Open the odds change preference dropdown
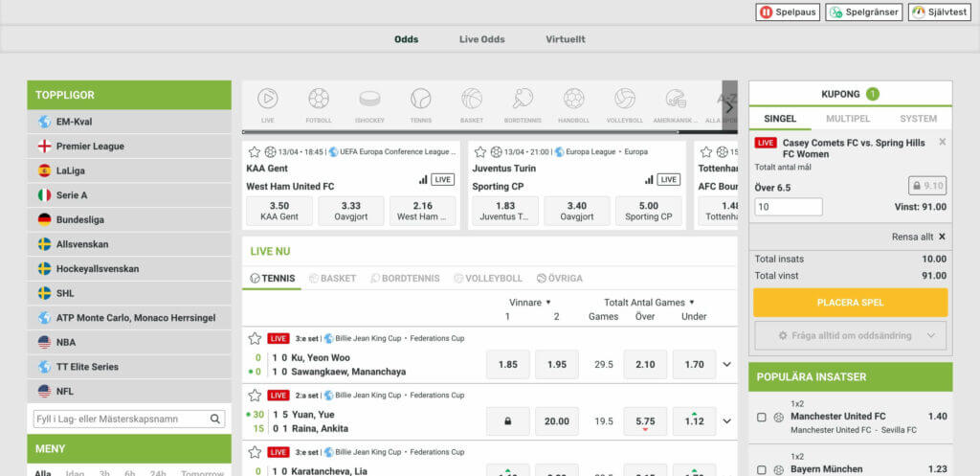The width and height of the screenshot is (980, 476). coord(851,336)
